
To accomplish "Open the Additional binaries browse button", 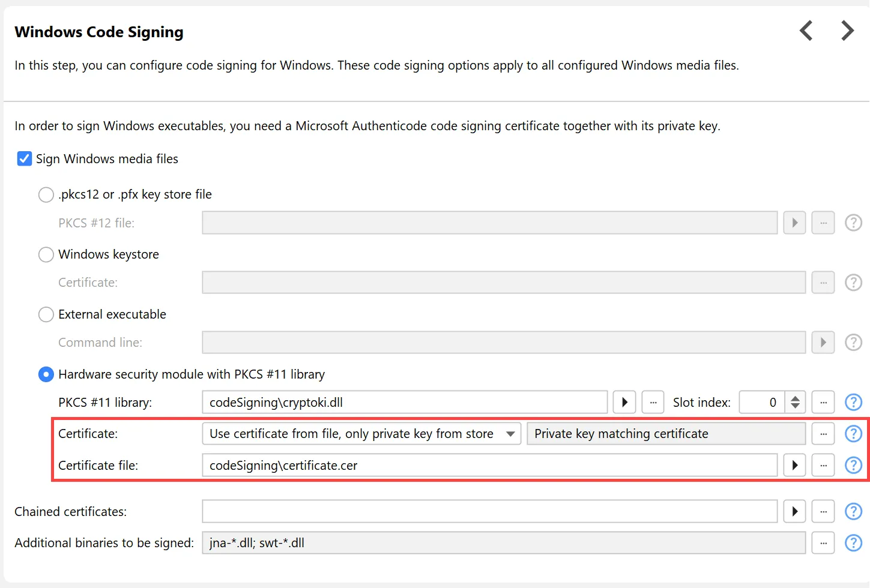I will click(823, 543).
